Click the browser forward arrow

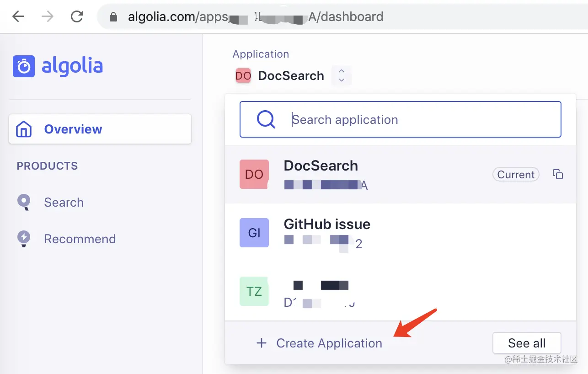coord(47,17)
